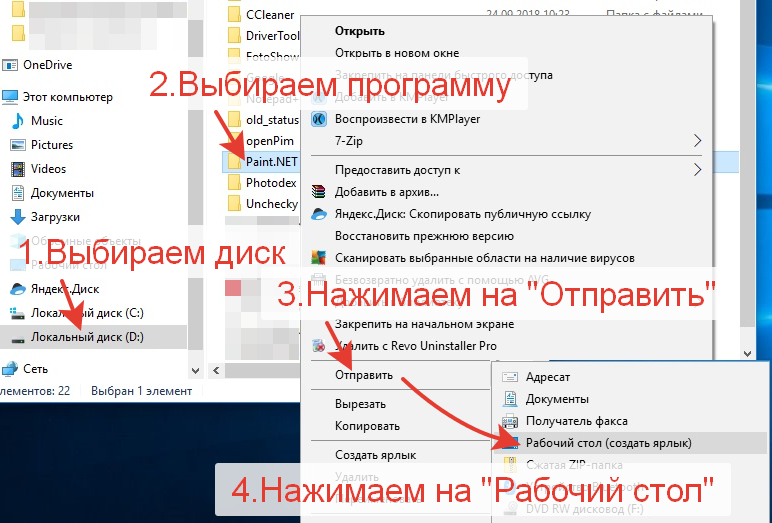Choose DVD RW дисковод (F:)
The image size is (772, 523).
[x=584, y=509]
